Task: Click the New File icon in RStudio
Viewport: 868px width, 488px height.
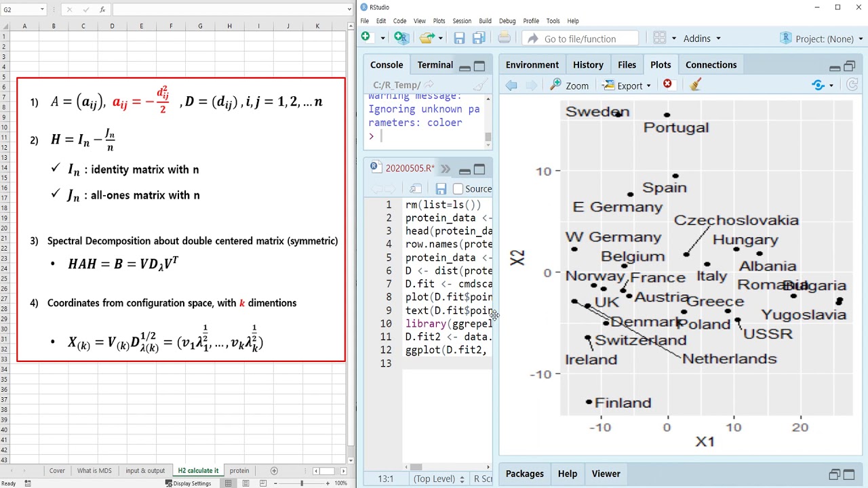Action: point(366,37)
